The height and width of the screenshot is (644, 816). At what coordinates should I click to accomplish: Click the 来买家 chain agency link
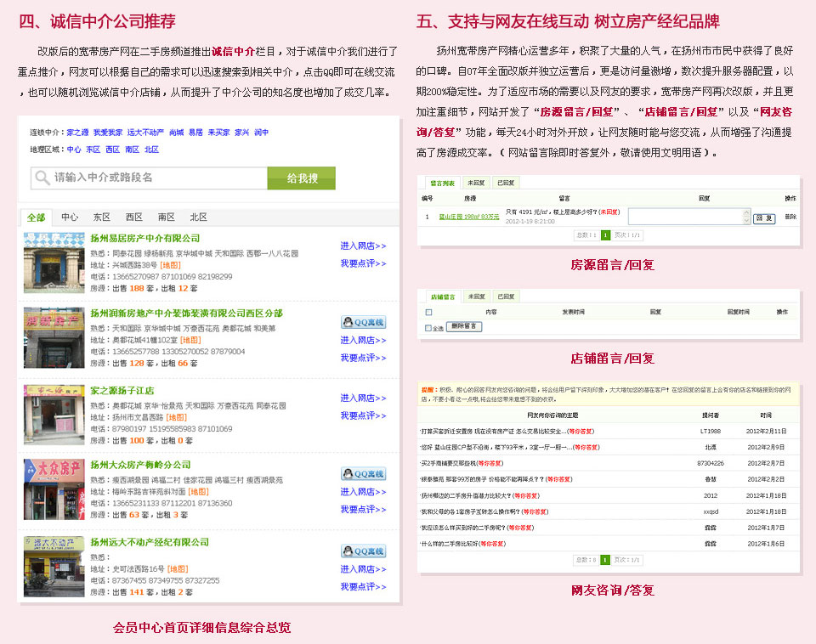click(218, 133)
